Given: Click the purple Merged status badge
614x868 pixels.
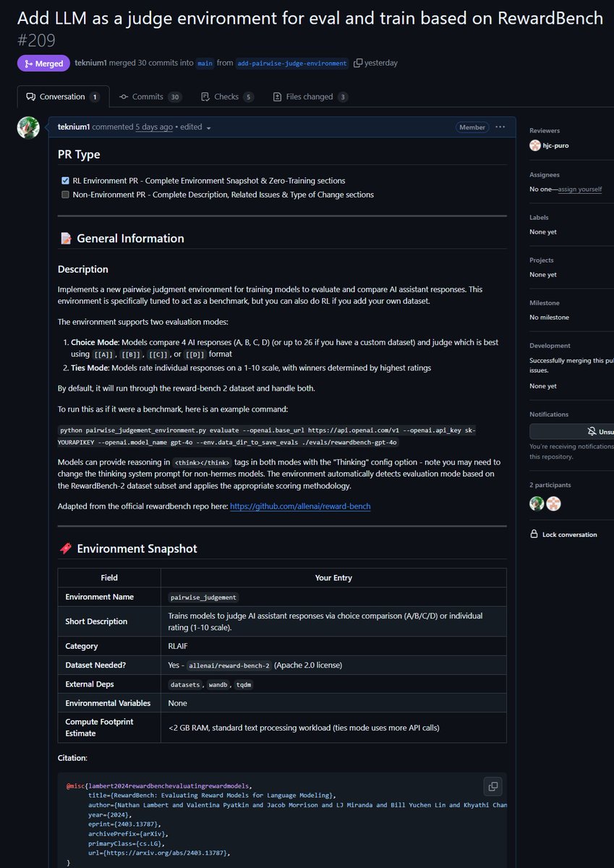Looking at the screenshot, I should [43, 64].
